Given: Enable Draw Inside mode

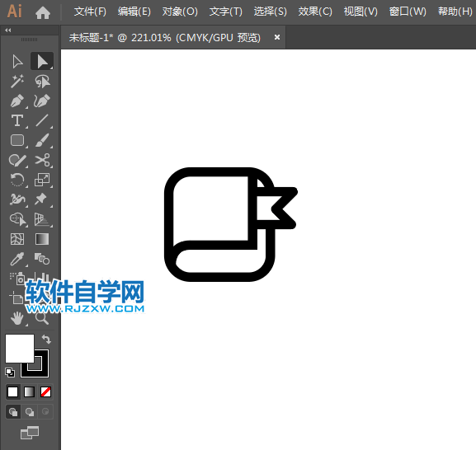Looking at the screenshot, I should click(45, 411).
